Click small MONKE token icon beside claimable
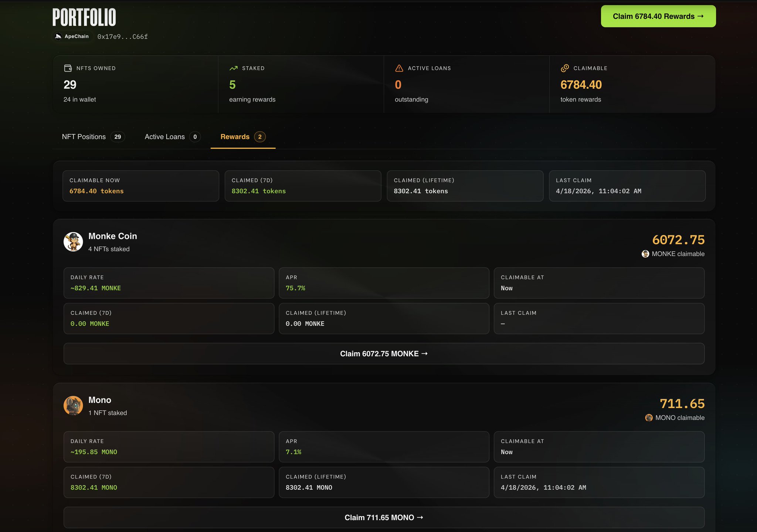757x532 pixels. (x=645, y=254)
